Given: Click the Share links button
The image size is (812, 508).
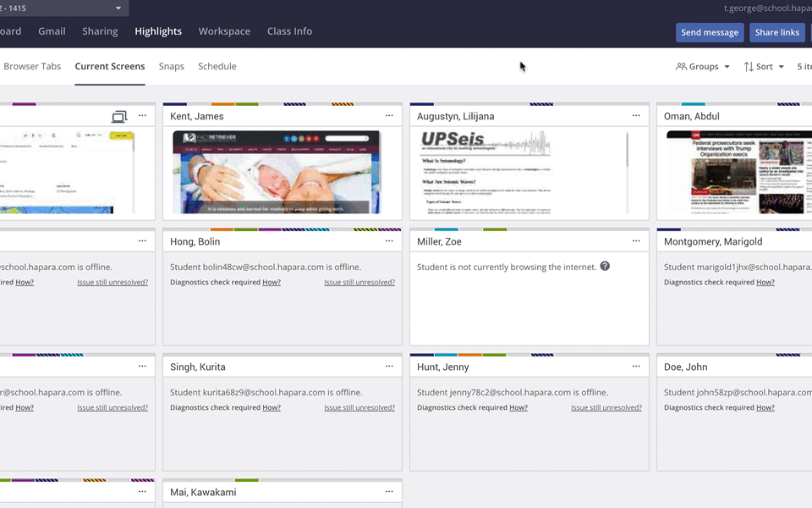Looking at the screenshot, I should (776, 32).
